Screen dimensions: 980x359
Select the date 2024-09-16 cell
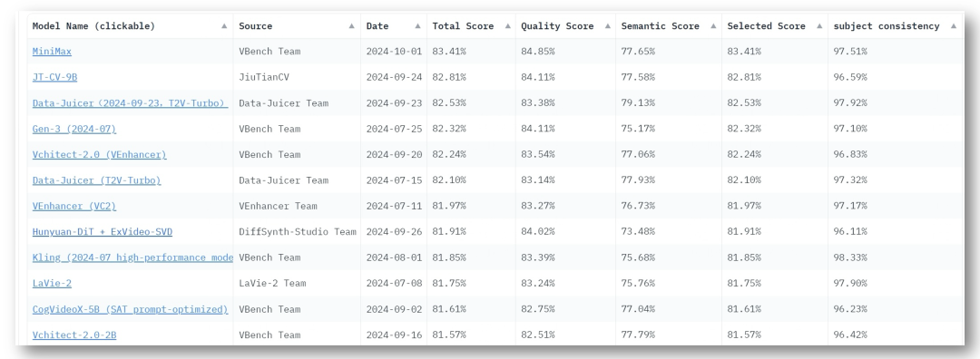click(x=394, y=335)
